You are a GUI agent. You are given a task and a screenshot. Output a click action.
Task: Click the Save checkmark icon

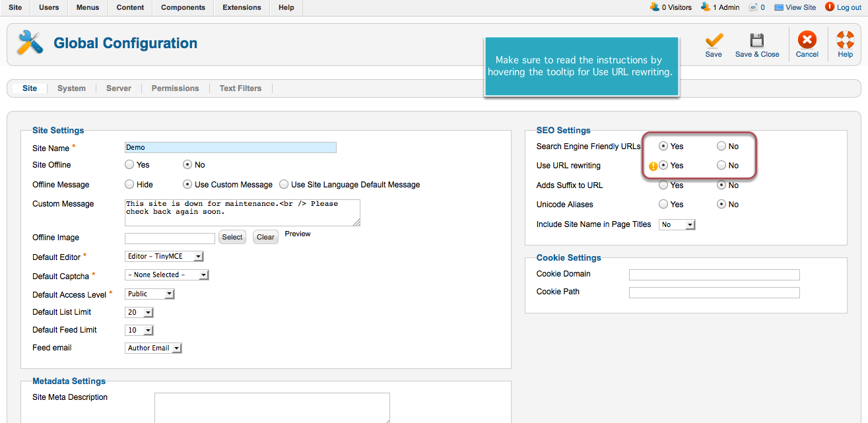click(714, 40)
